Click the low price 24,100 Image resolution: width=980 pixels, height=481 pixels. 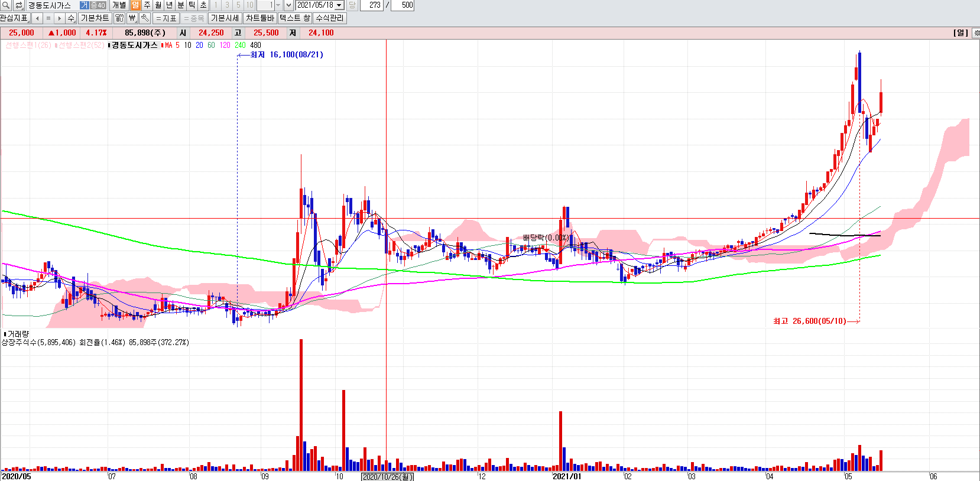(x=321, y=33)
